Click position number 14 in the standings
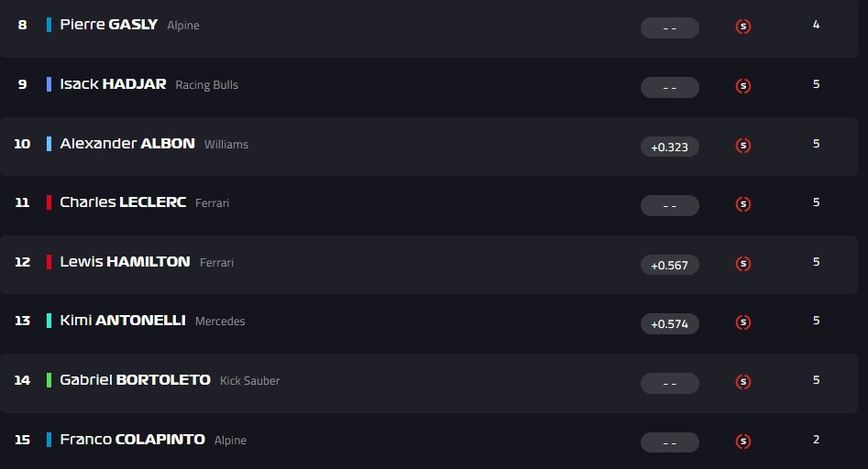Viewport: 868px width, 469px height. pos(22,380)
